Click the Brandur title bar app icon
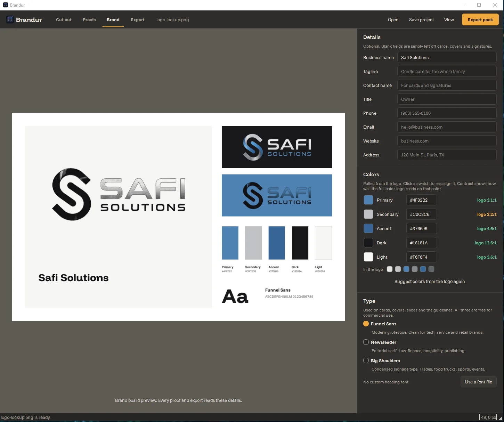Viewport: 504px width, 422px height. 5,5
